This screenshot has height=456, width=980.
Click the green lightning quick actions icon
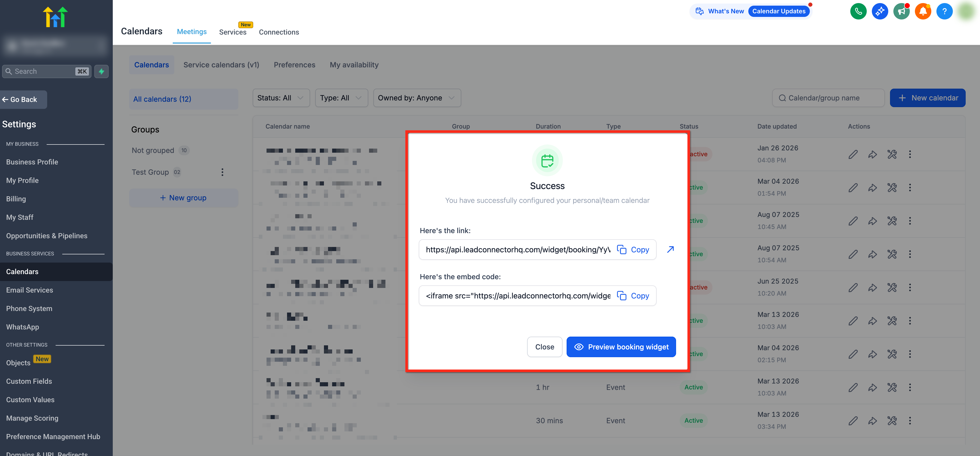(x=101, y=71)
